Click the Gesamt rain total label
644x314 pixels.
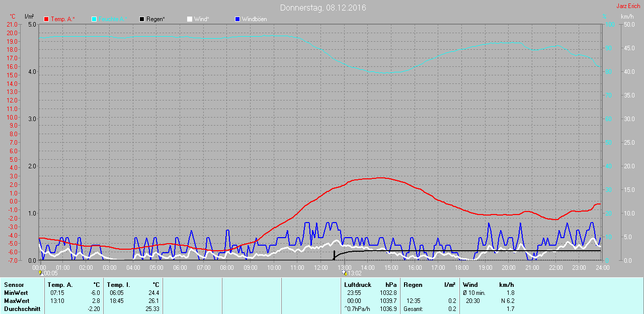tap(414, 309)
